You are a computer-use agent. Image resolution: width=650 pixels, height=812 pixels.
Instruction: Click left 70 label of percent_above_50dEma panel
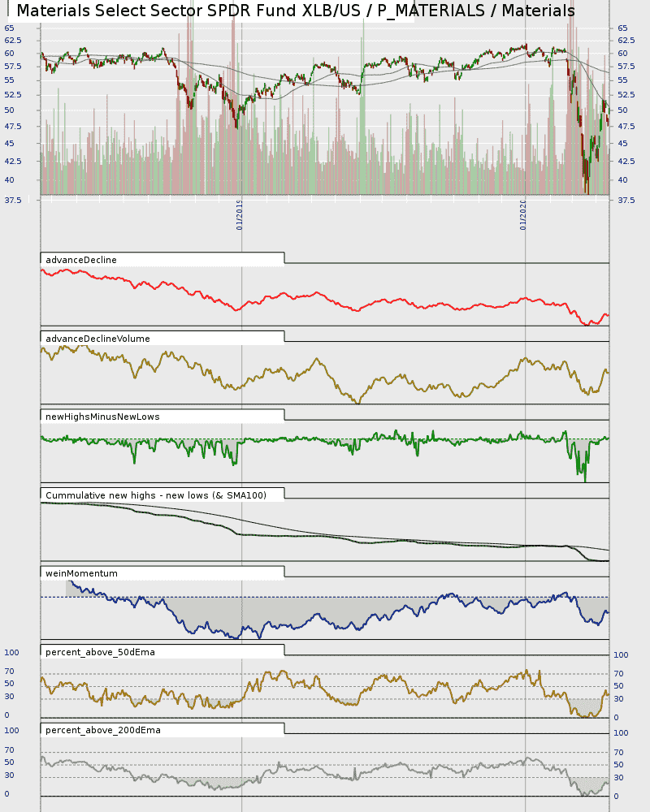point(9,672)
